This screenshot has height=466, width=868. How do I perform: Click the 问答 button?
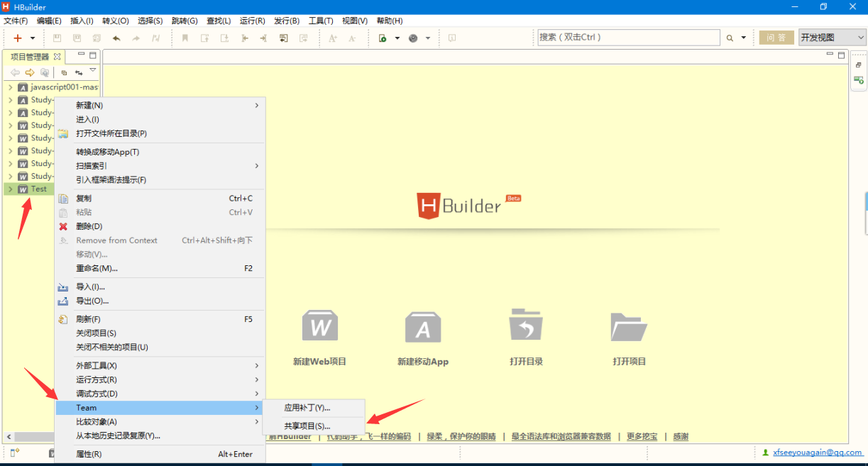(776, 38)
